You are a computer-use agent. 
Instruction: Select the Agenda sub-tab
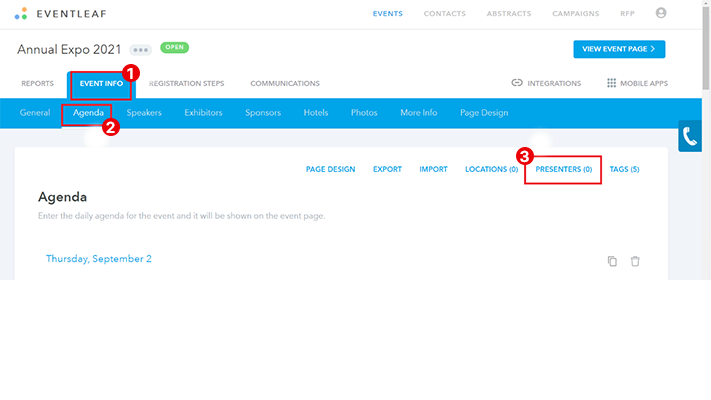[88, 113]
